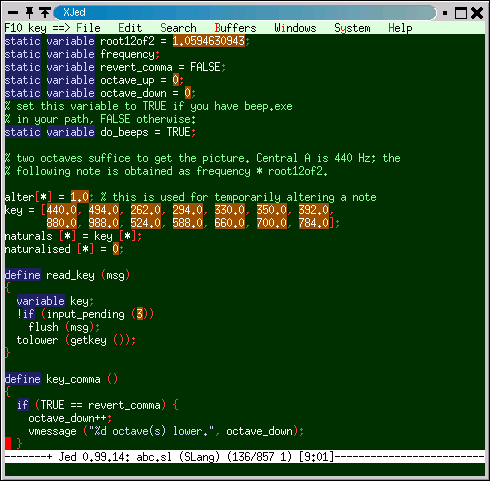Screen dimensions: 490x481
Task: Expand the Buffers menu
Action: [x=235, y=28]
